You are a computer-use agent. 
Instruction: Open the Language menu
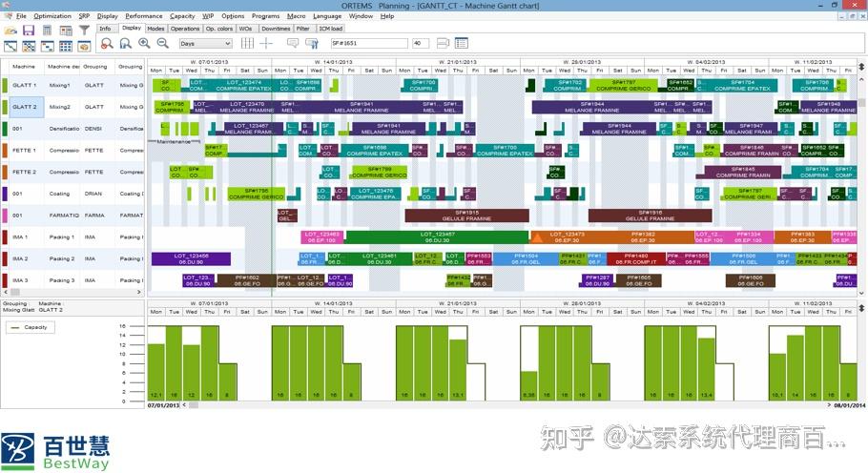tap(327, 16)
